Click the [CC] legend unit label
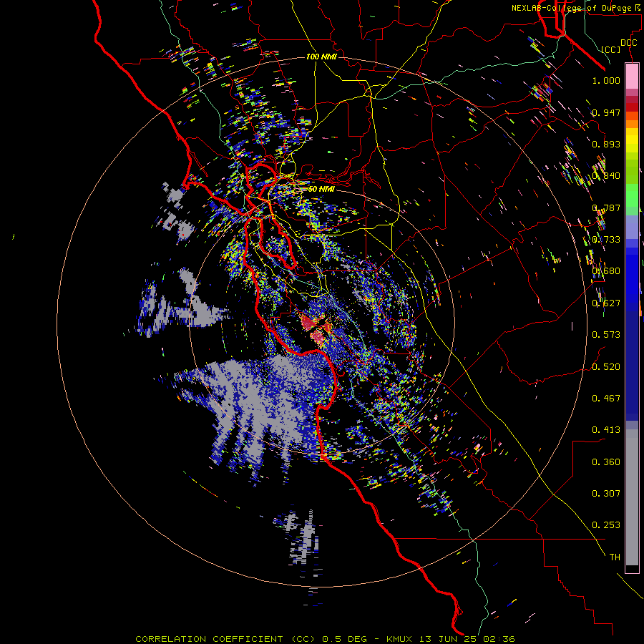The image size is (644, 644). (x=611, y=49)
